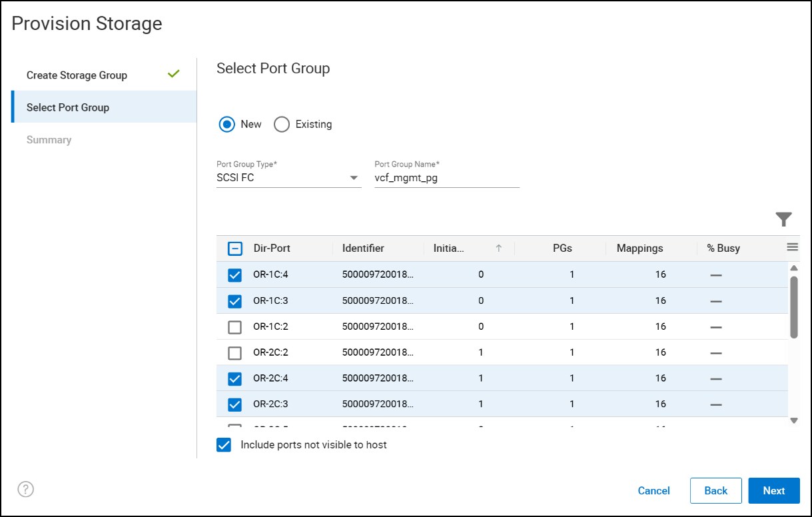Open the Port Group Type dropdown
812x517 pixels.
(x=288, y=178)
